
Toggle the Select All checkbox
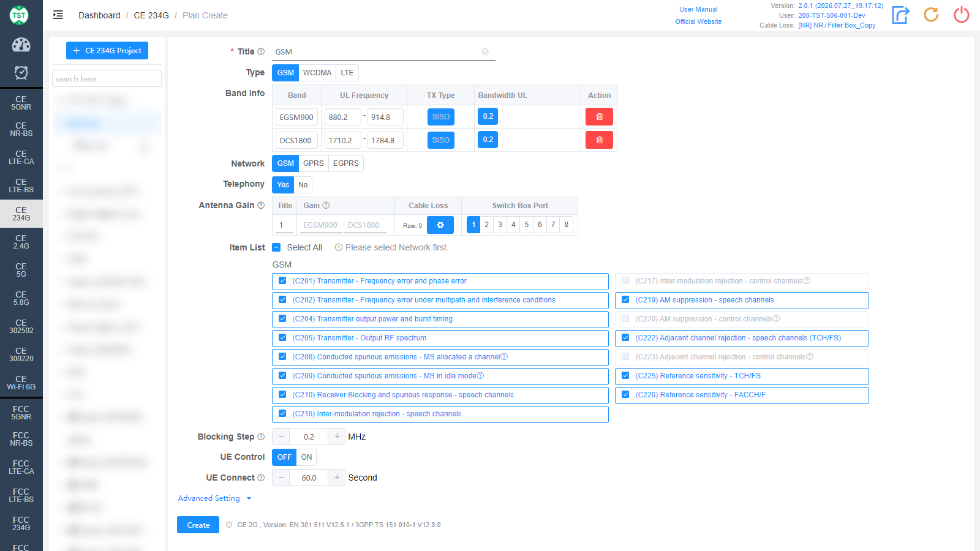coord(276,247)
